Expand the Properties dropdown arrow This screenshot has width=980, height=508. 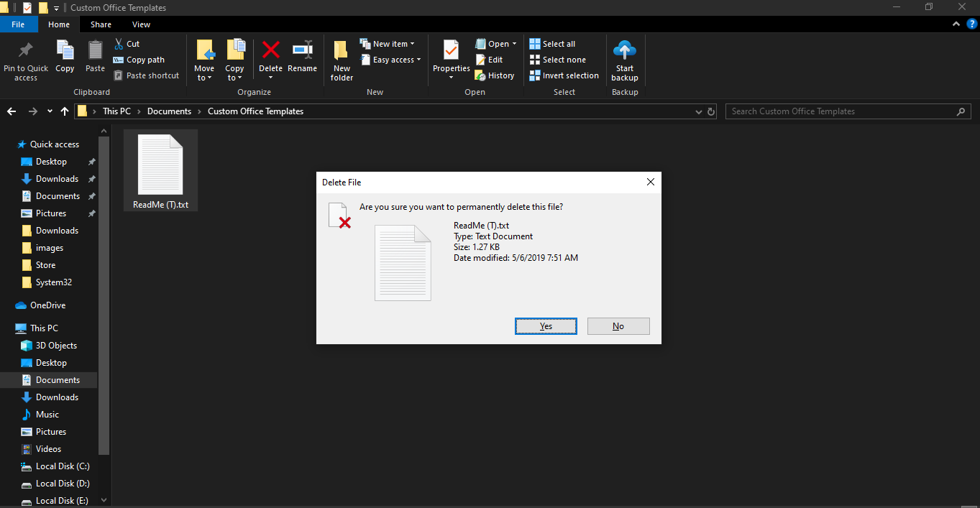(451, 77)
